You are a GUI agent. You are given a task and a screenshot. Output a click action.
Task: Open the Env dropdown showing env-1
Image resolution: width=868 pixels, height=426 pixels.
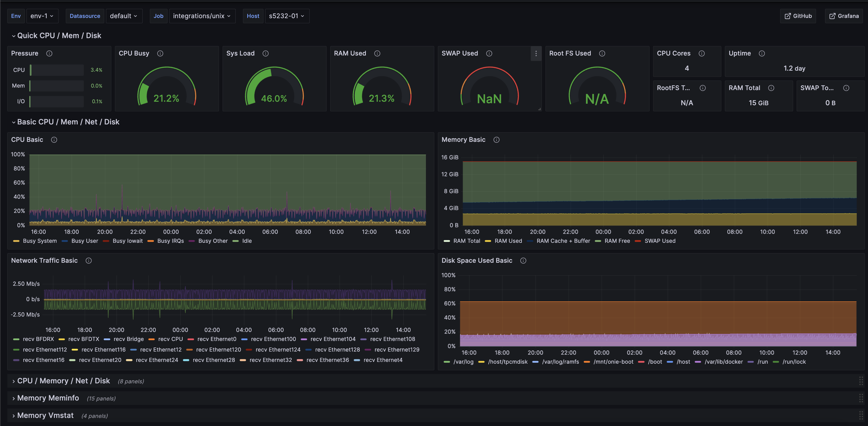pos(42,16)
